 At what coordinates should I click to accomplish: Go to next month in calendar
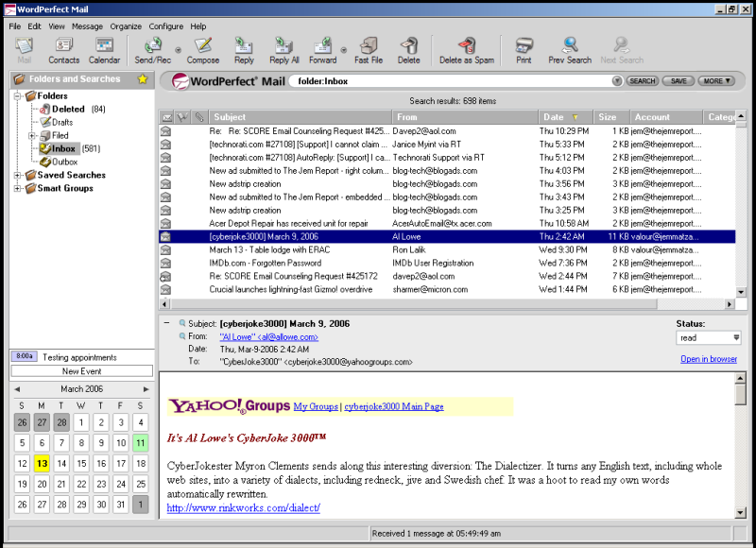pyautogui.click(x=146, y=389)
